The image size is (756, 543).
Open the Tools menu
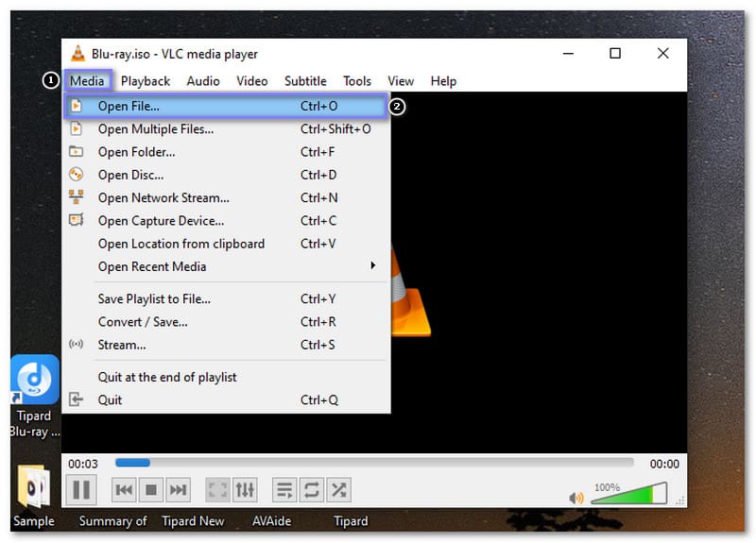pos(357,81)
